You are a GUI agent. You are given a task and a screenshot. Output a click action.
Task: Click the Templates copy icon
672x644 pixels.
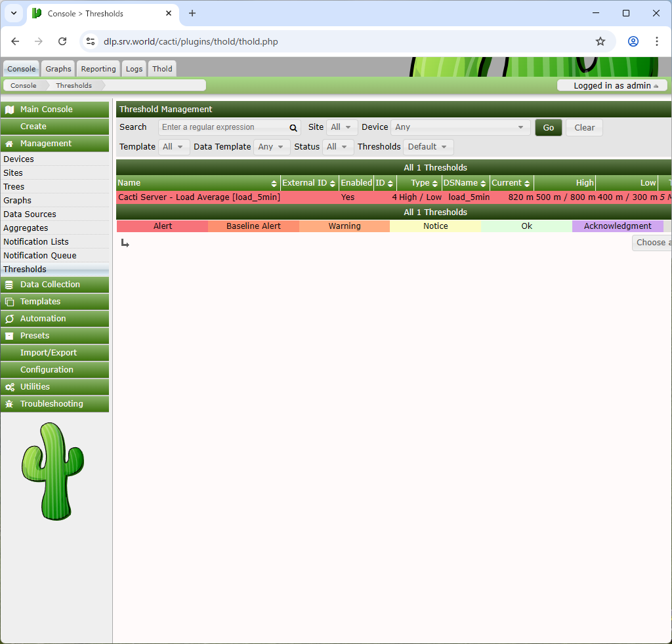coord(9,302)
